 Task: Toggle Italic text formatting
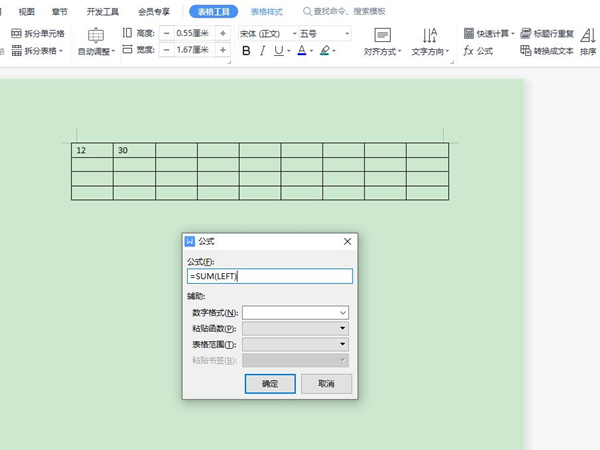click(x=263, y=50)
